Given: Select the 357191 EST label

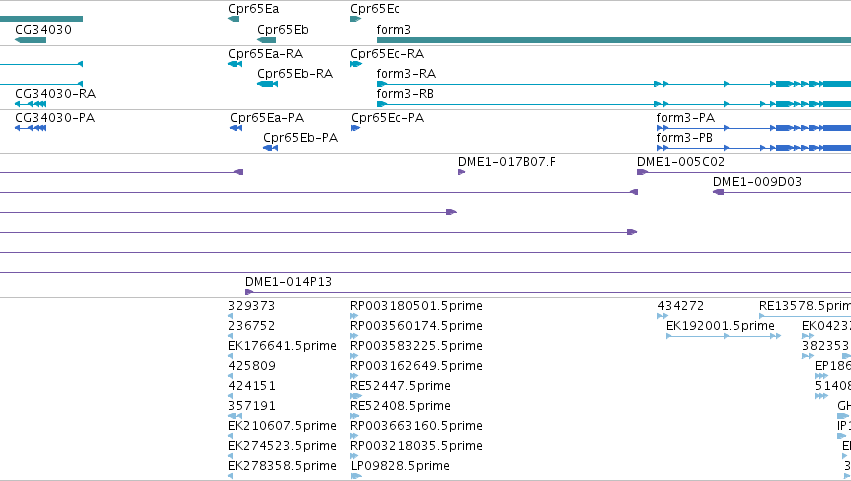Looking at the screenshot, I should (x=252, y=406).
